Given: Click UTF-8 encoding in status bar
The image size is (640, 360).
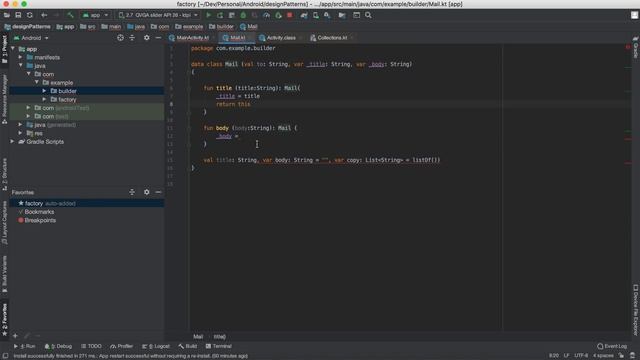Looking at the screenshot, I should 581,356.
